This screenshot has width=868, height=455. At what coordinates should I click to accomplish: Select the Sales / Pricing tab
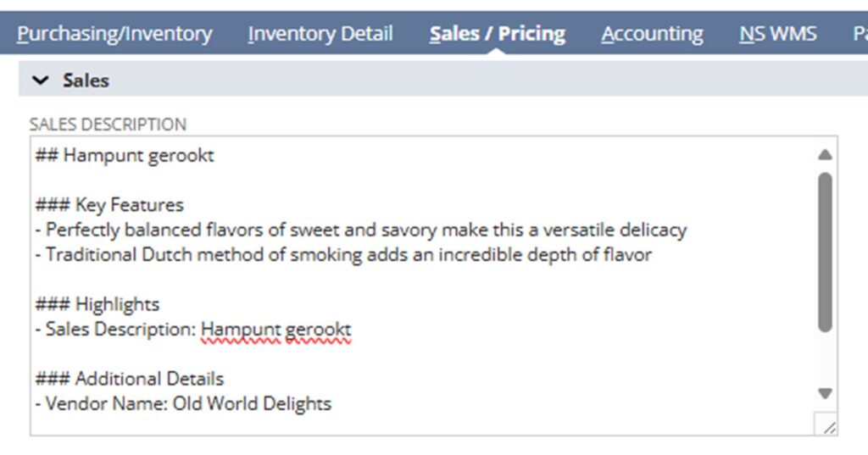point(497,34)
